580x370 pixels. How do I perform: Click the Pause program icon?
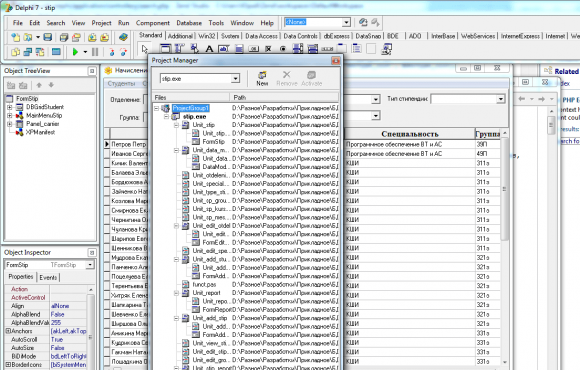(x=95, y=52)
